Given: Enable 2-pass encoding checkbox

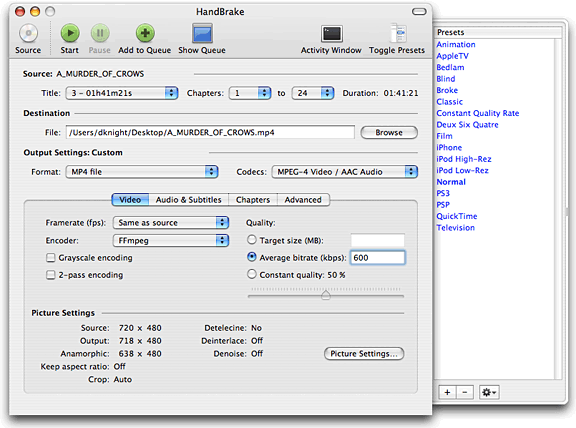Looking at the screenshot, I should pos(50,275).
